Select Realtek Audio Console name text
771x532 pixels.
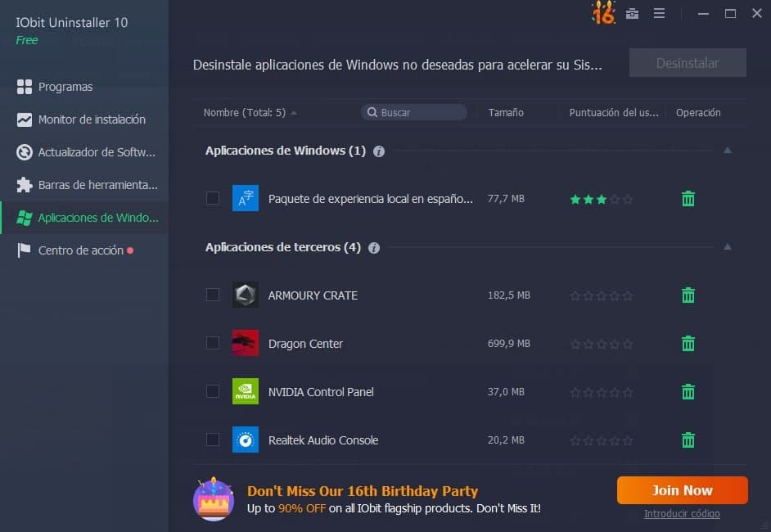(x=323, y=440)
